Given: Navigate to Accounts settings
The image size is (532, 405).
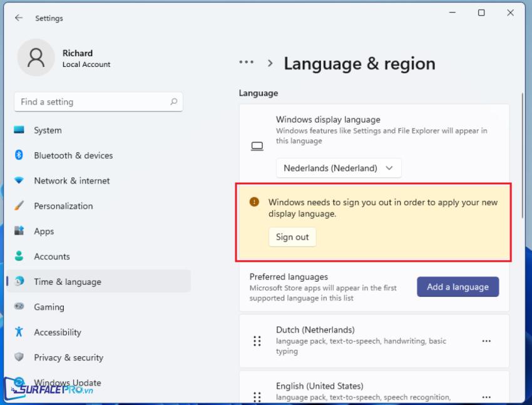Looking at the screenshot, I should click(x=98, y=256).
